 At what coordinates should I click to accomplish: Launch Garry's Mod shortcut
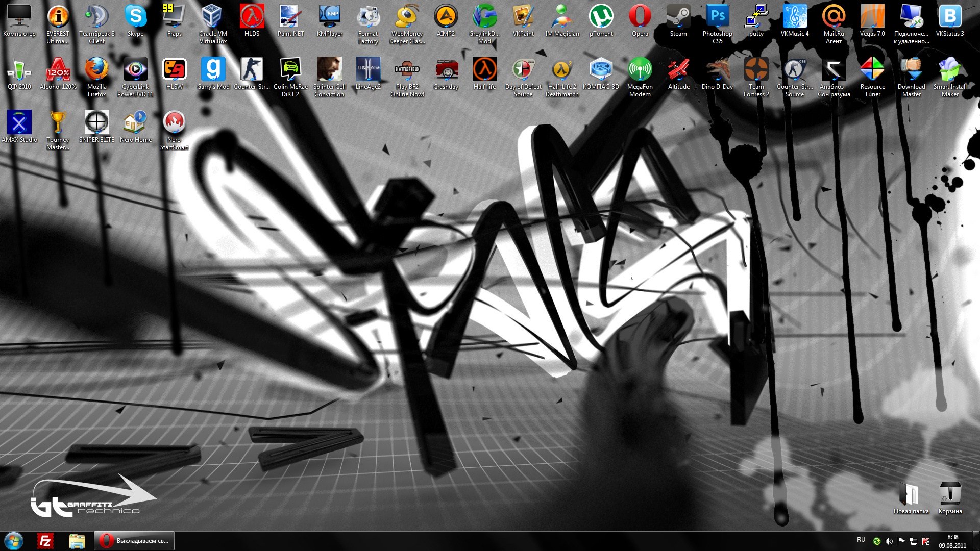tap(213, 74)
